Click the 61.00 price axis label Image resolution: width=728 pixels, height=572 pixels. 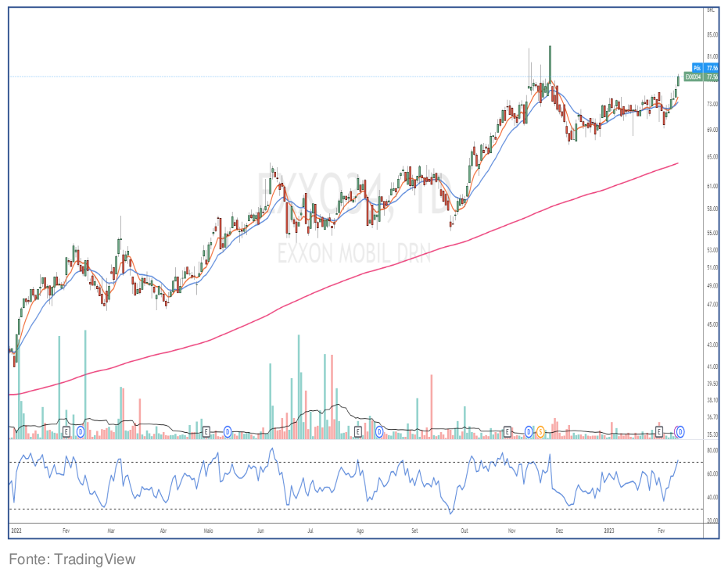tap(712, 186)
